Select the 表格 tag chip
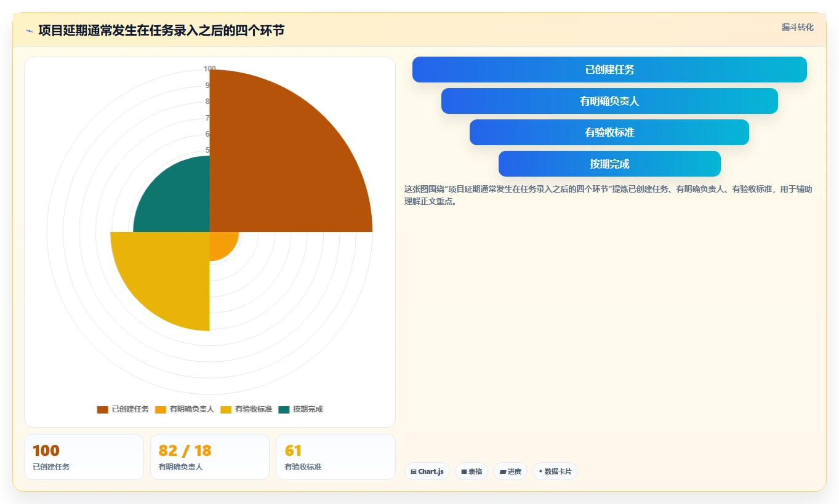The image size is (839, 504). click(472, 471)
